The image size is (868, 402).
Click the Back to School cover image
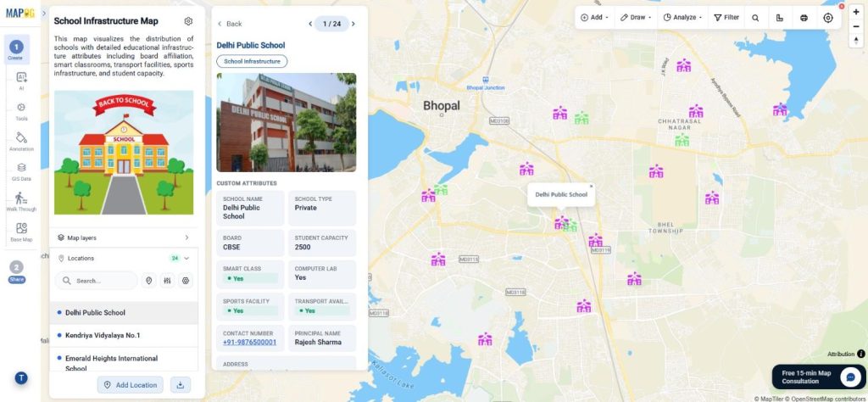pos(124,153)
